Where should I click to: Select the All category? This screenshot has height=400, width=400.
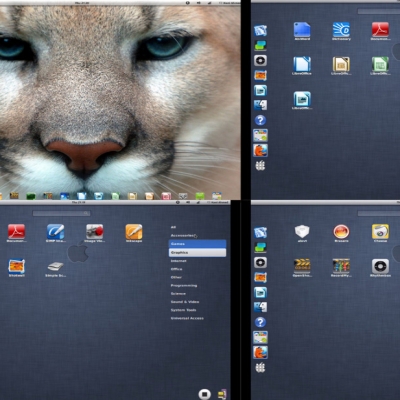pyautogui.click(x=173, y=227)
